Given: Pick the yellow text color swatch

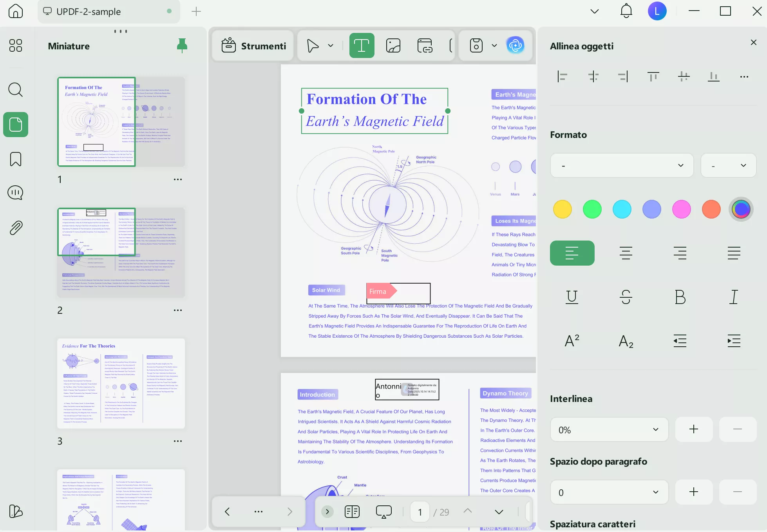Looking at the screenshot, I should coord(563,209).
